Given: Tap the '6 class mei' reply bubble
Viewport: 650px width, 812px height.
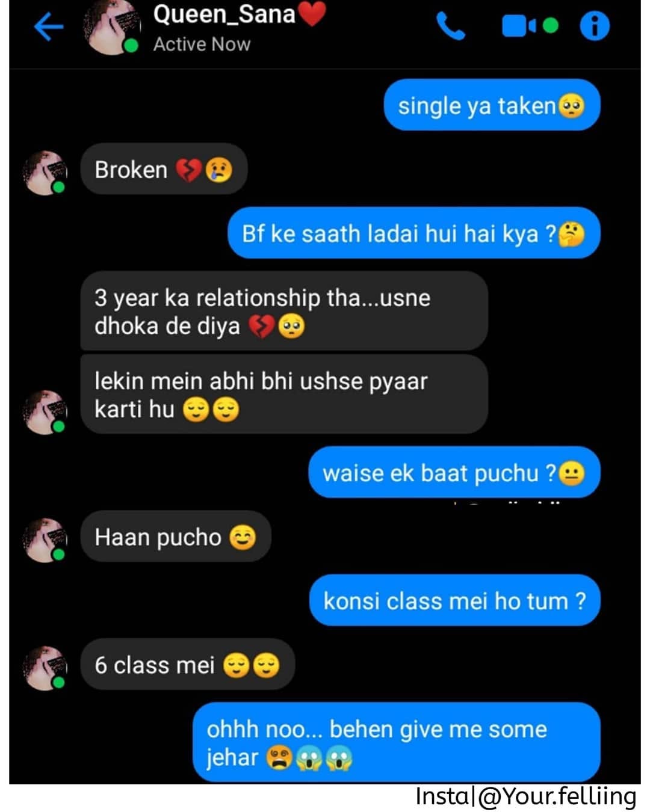Looking at the screenshot, I should click(x=187, y=665).
